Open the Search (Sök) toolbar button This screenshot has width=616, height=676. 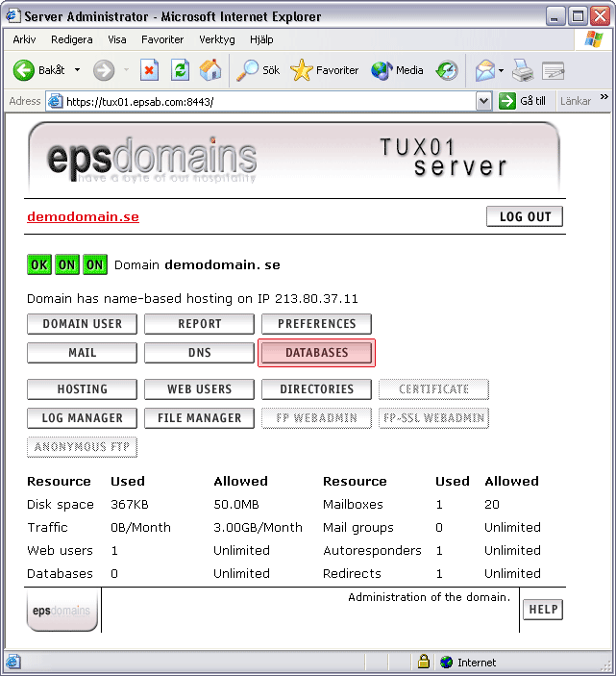coord(259,70)
